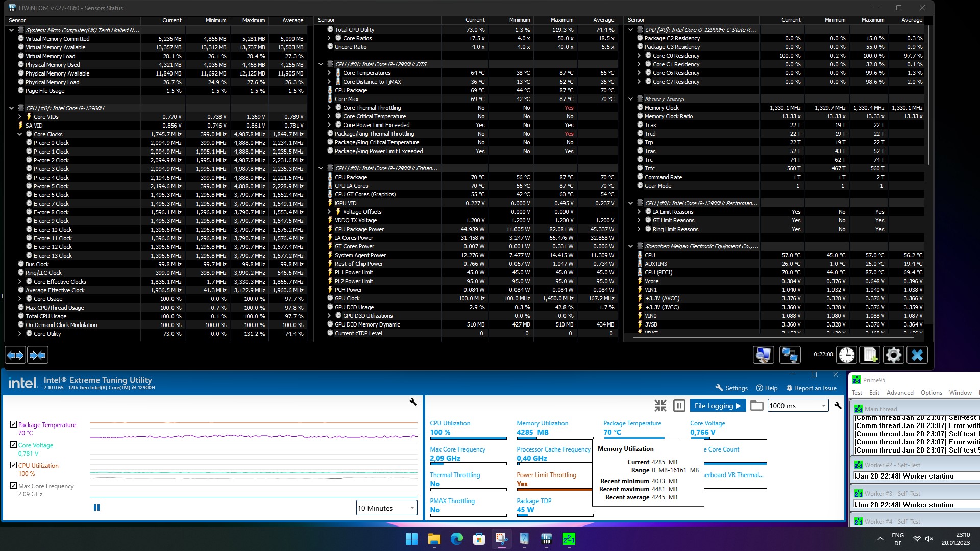Open HWiNFO sensor settings gear icon

click(894, 355)
